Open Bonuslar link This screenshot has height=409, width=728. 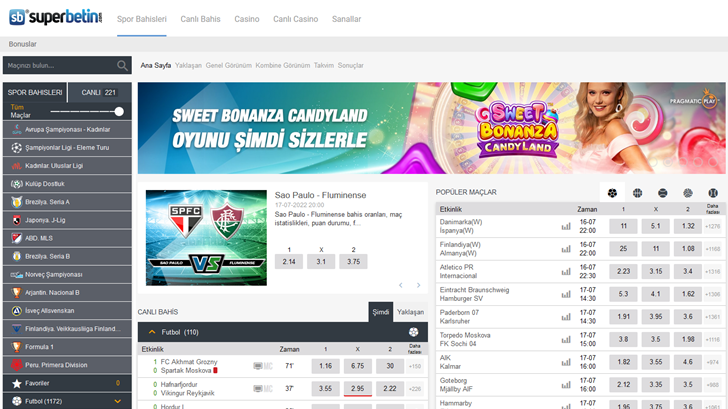coord(22,44)
